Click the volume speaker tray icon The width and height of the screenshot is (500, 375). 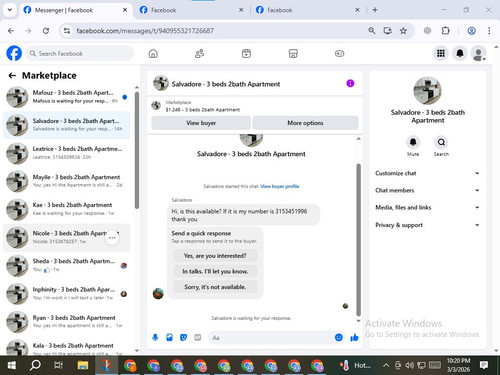click(409, 365)
